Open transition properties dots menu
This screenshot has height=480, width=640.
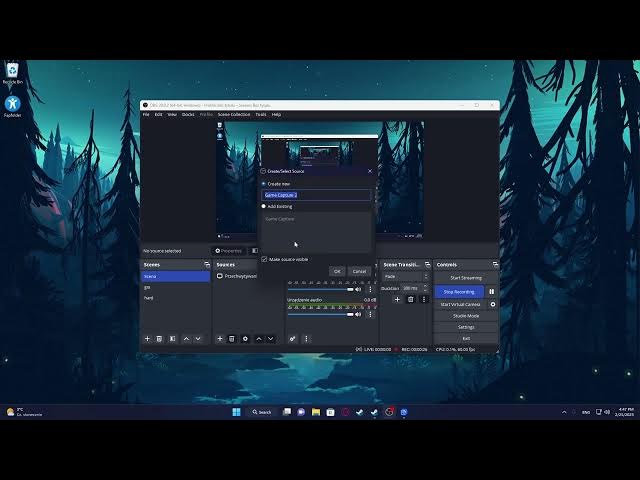coord(424,299)
